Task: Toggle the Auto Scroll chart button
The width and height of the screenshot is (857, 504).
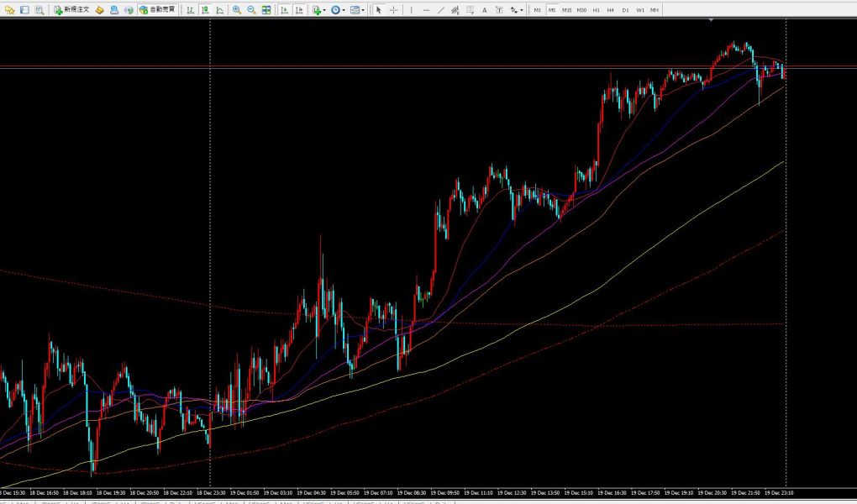Action: tap(283, 10)
